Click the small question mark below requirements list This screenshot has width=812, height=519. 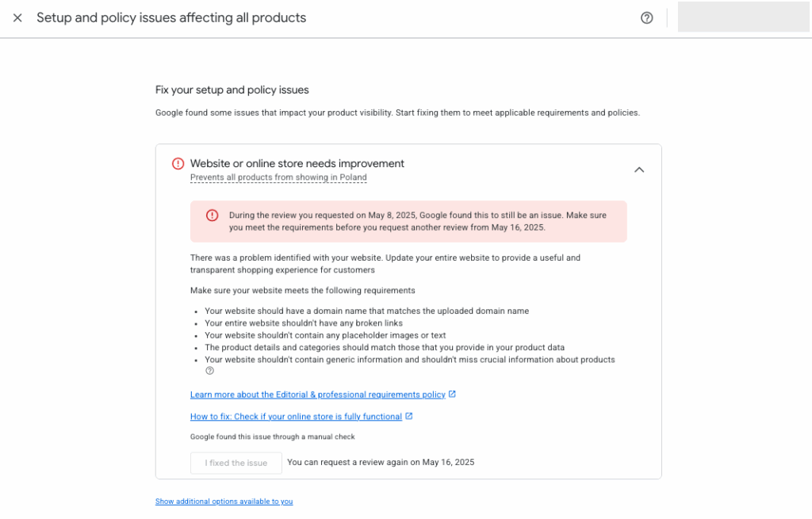[210, 371]
